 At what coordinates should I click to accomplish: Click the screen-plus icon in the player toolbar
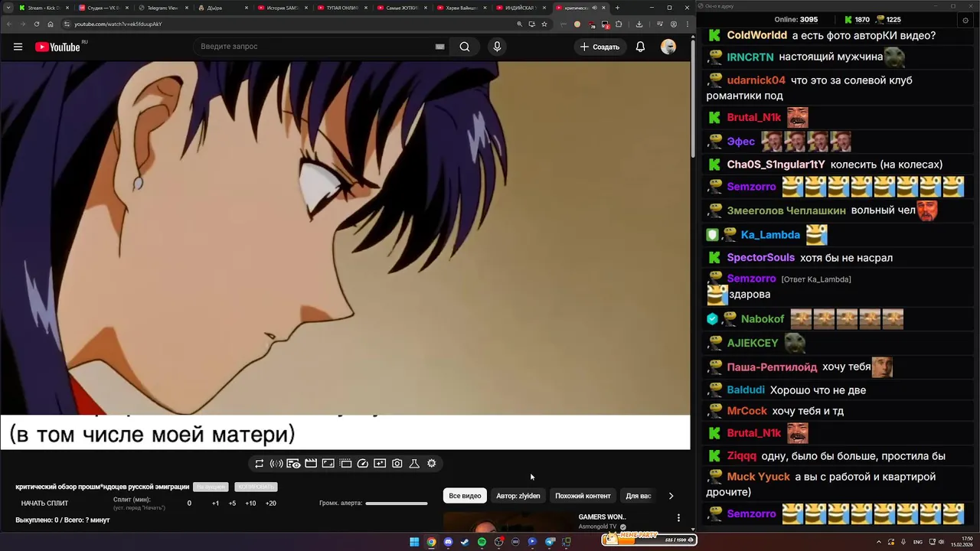pyautogui.click(x=380, y=464)
